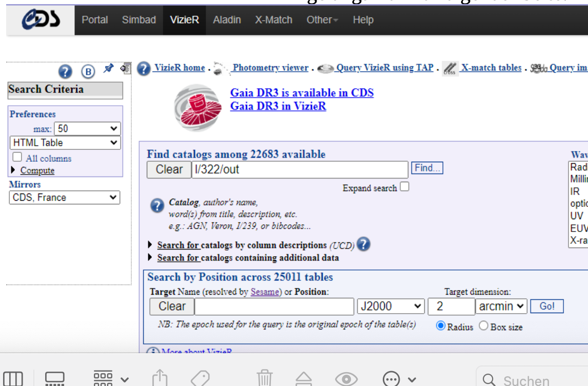Click the target dimension field showing 2
This screenshot has height=386, width=588.
451,306
